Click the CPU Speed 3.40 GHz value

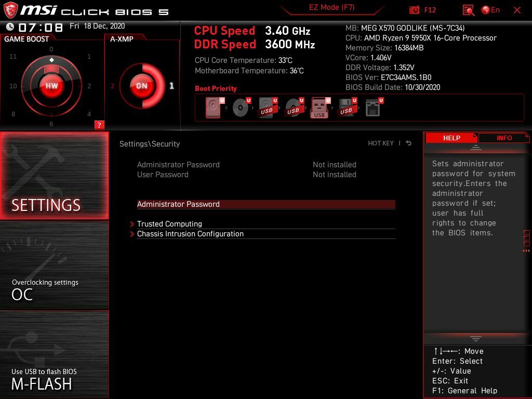click(288, 31)
